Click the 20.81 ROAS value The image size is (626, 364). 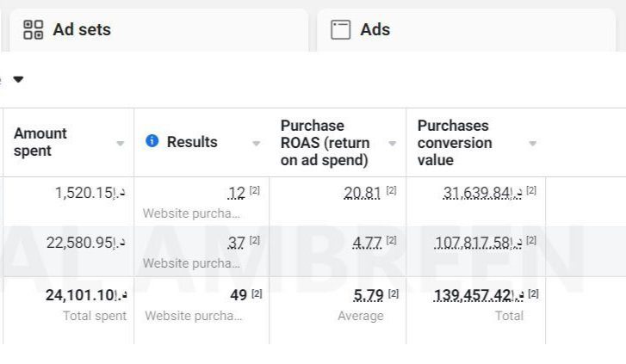click(x=362, y=193)
